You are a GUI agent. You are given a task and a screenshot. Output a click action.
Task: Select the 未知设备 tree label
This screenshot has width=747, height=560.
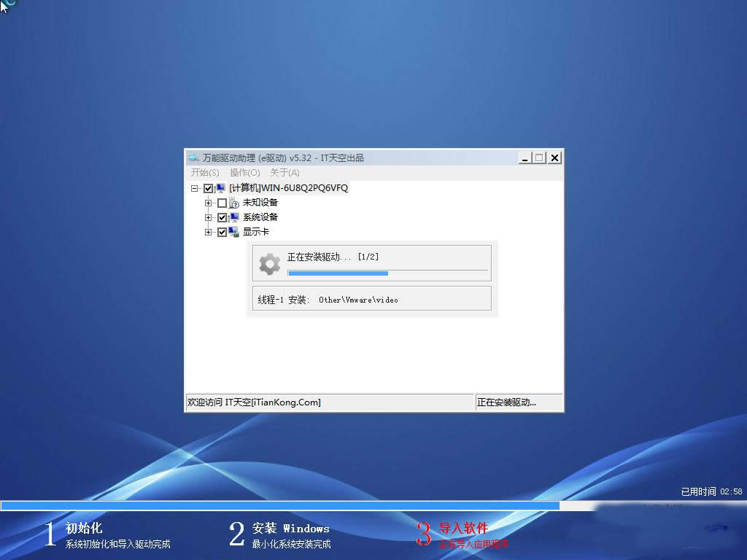click(260, 203)
